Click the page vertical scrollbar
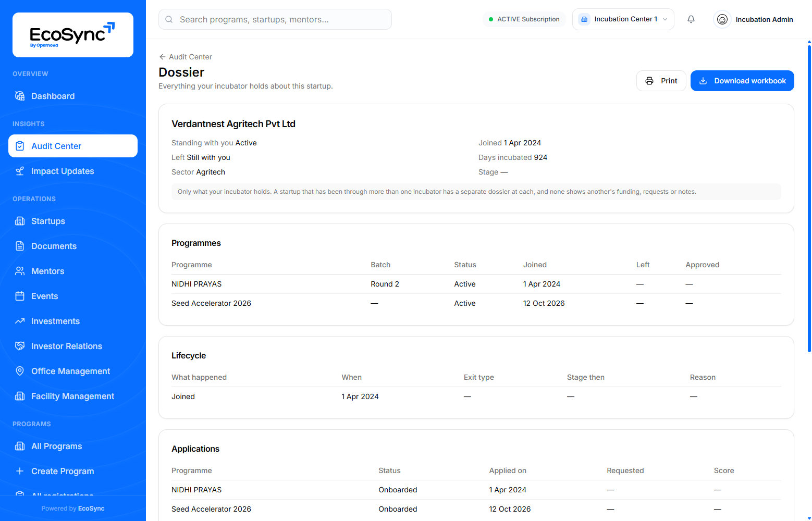 coord(809,198)
